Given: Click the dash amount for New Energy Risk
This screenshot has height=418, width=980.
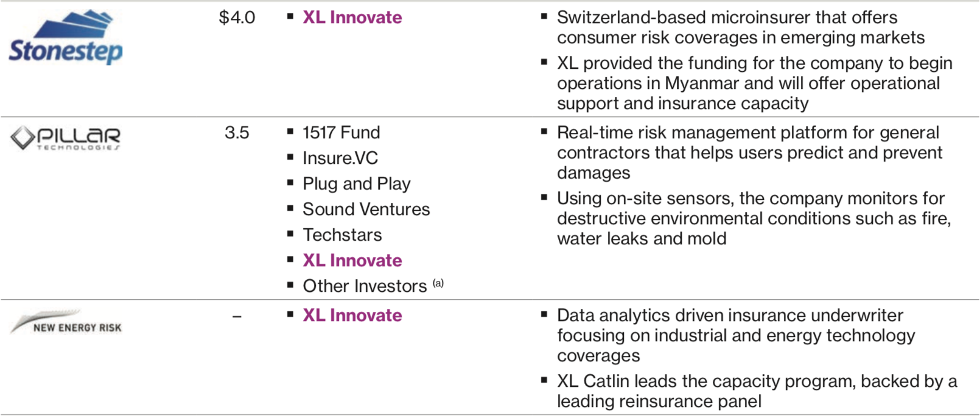Looking at the screenshot, I should click(237, 316).
